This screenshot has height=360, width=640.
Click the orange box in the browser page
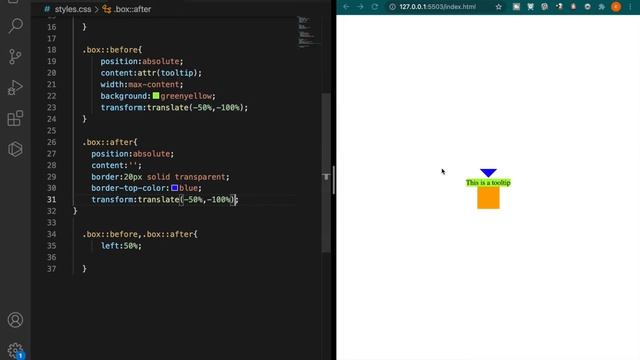[x=488, y=198]
